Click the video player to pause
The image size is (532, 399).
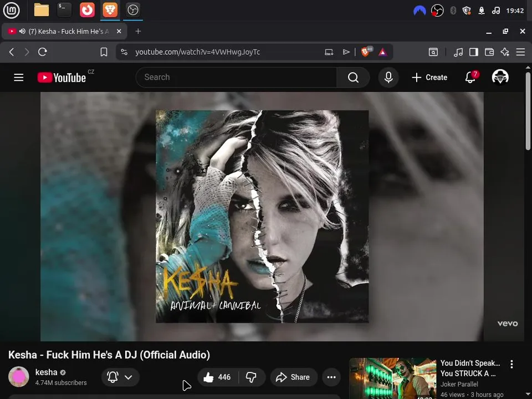pyautogui.click(x=262, y=217)
